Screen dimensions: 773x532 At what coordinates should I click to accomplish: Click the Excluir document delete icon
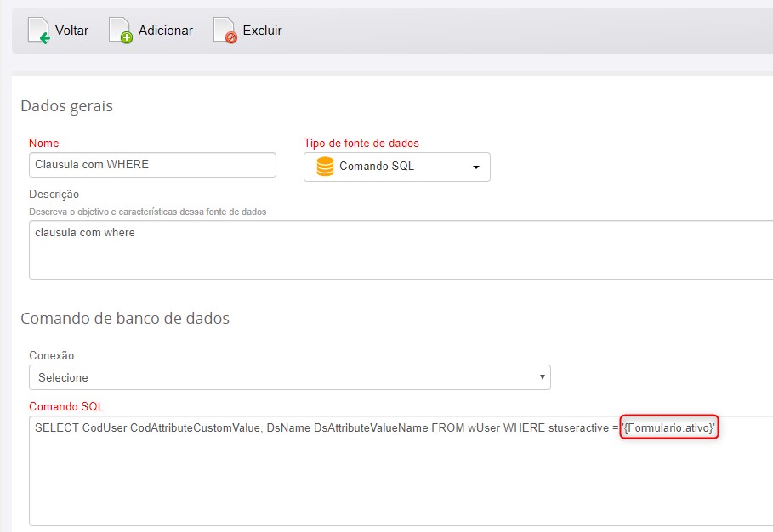(x=225, y=31)
